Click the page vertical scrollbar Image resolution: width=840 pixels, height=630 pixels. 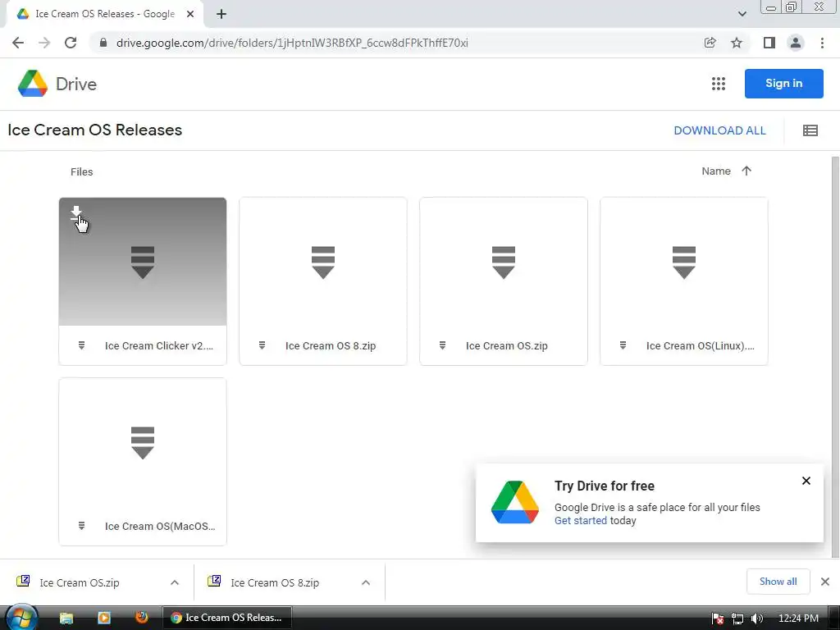click(835, 356)
